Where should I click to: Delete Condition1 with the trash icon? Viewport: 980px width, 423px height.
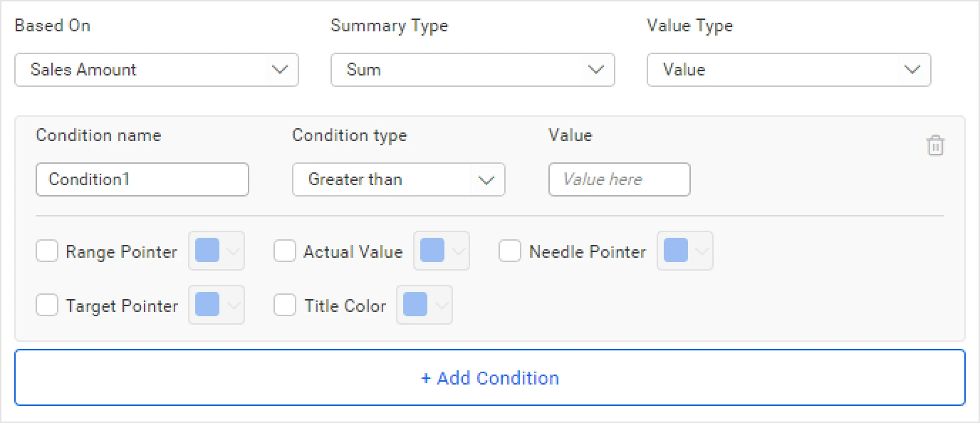coord(935,146)
